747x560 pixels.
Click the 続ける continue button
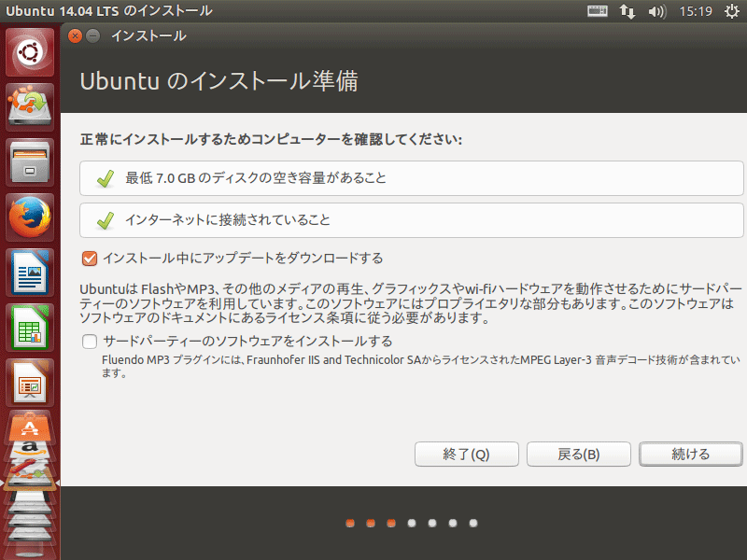pos(690,455)
